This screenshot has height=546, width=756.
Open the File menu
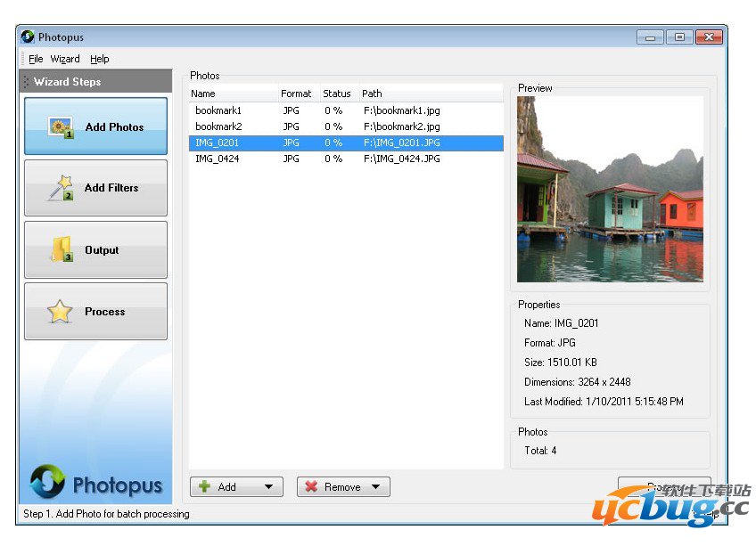point(36,59)
